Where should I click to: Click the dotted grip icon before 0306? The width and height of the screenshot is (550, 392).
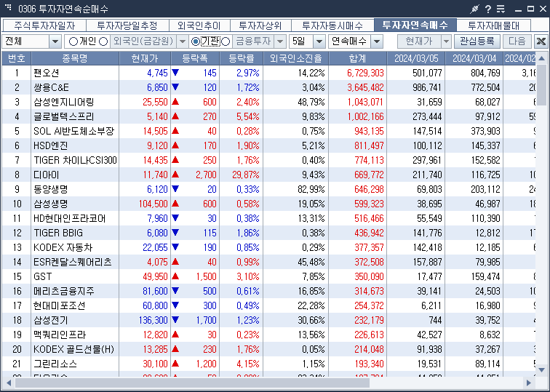tap(8, 7)
